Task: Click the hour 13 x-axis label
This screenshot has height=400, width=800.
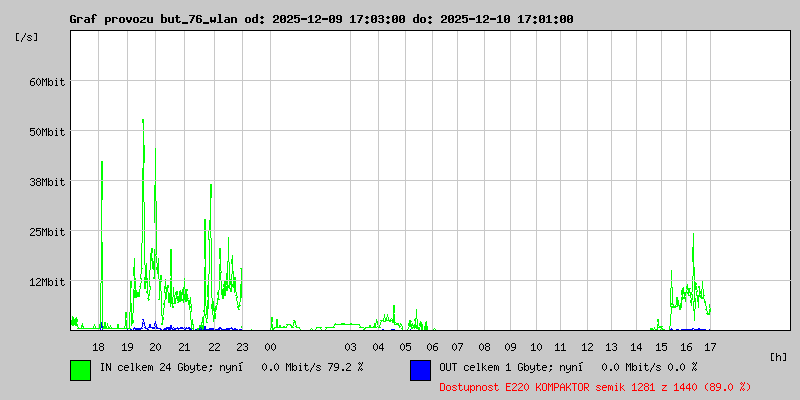Action: (x=611, y=347)
